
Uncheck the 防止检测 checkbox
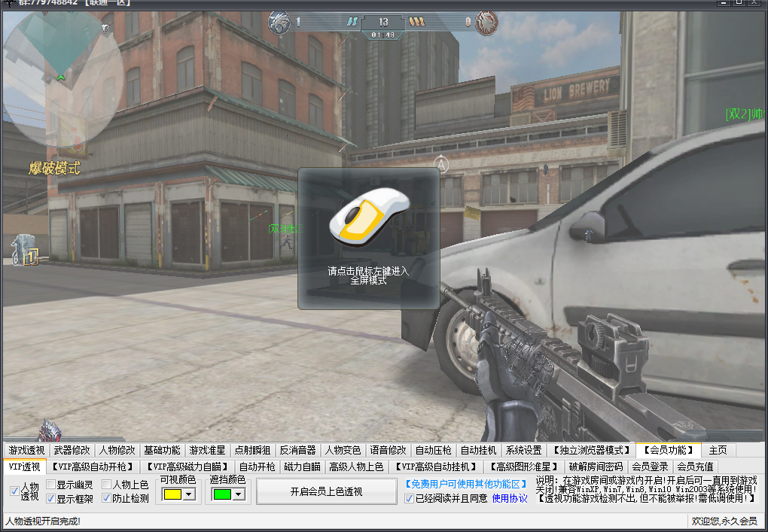click(x=106, y=498)
